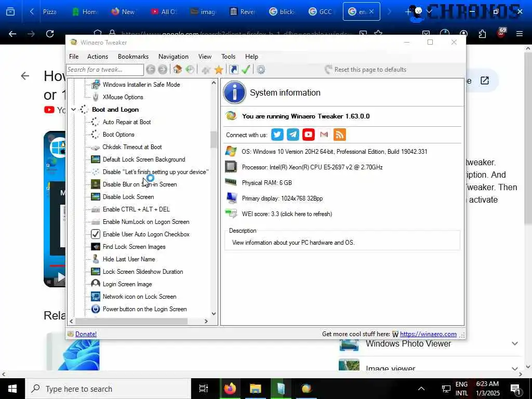The width and height of the screenshot is (532, 399).
Task: Click the Windows Start button
Action: tap(12, 389)
